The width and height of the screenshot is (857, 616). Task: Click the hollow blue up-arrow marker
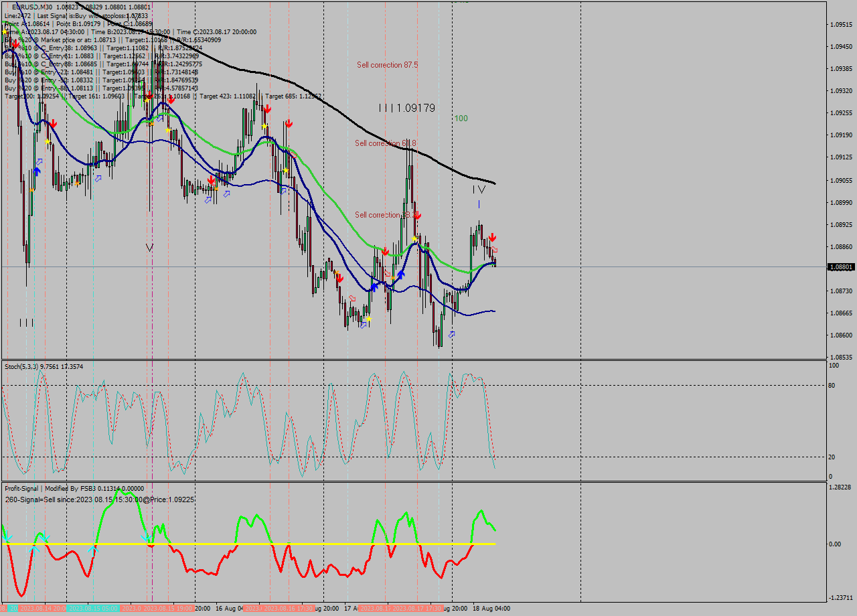click(x=452, y=335)
